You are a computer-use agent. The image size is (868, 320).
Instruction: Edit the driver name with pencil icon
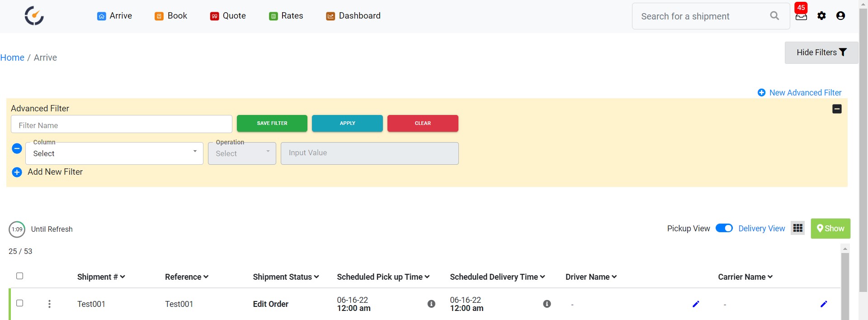coord(696,304)
